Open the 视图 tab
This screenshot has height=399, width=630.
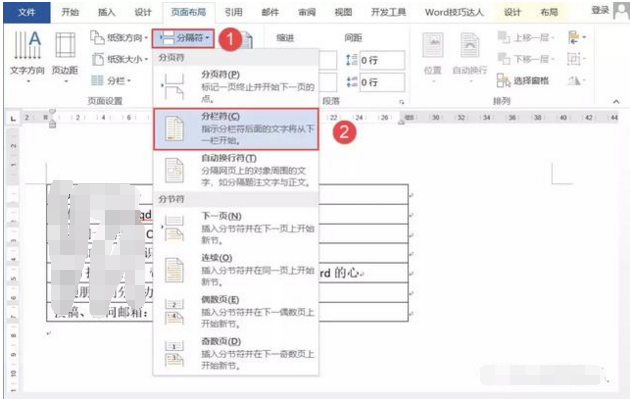click(343, 12)
